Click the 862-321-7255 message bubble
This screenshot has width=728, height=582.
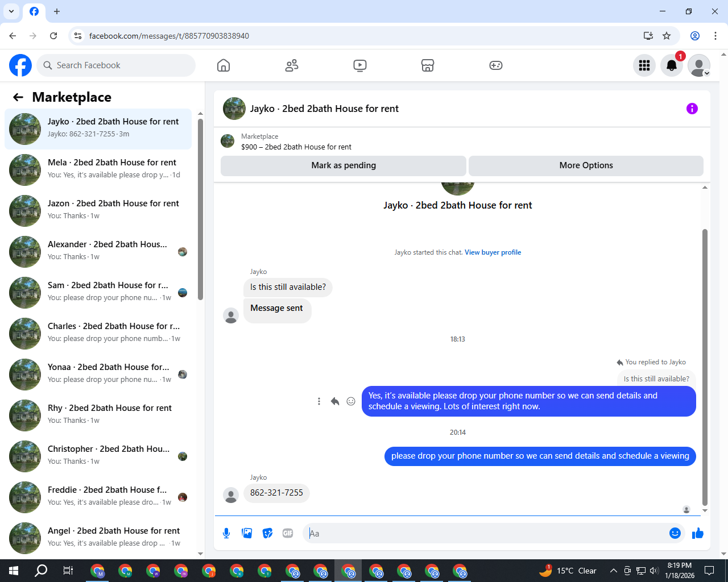(276, 493)
